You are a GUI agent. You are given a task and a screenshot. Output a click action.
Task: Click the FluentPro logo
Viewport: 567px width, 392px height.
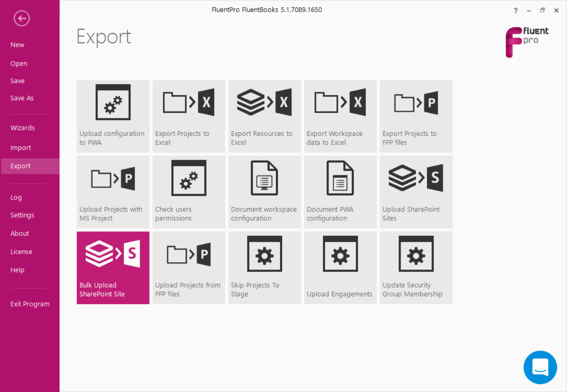[x=527, y=42]
